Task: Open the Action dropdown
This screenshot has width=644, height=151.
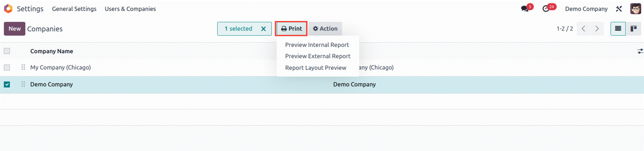Action: click(325, 29)
